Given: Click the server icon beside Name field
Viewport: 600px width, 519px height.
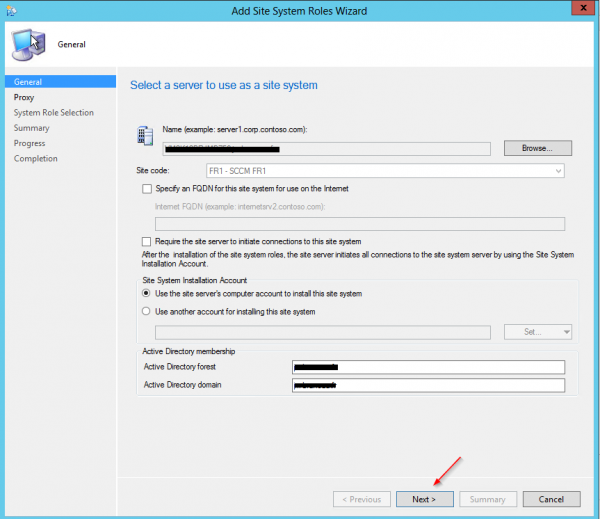Looking at the screenshot, I should pyautogui.click(x=145, y=135).
